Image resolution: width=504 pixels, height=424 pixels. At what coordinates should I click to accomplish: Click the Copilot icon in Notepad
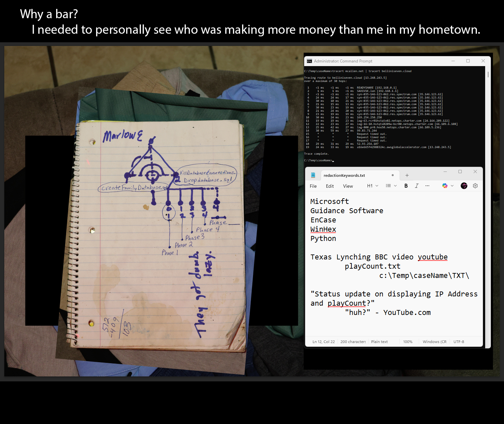coord(445,186)
